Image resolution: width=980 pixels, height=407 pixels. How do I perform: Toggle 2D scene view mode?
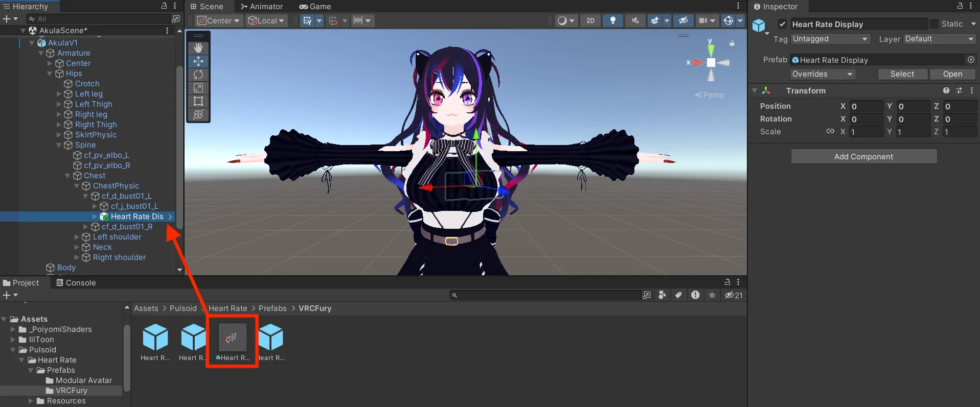tap(590, 20)
